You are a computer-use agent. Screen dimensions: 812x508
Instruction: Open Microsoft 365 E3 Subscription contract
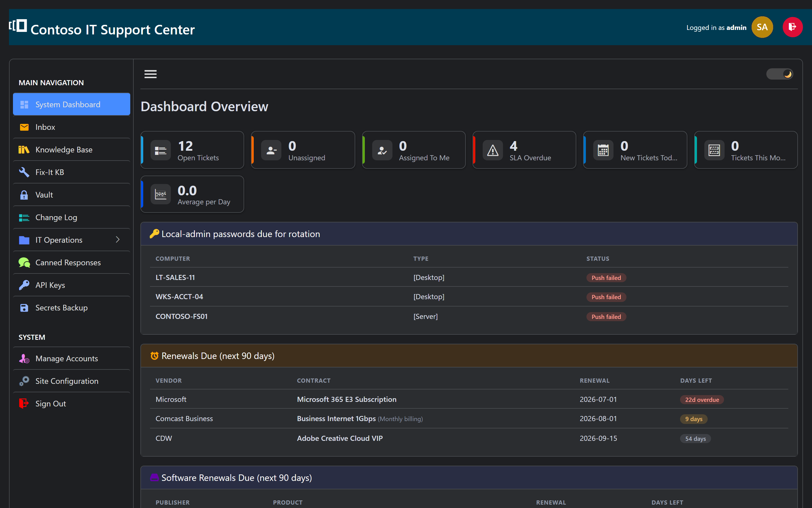coord(347,399)
